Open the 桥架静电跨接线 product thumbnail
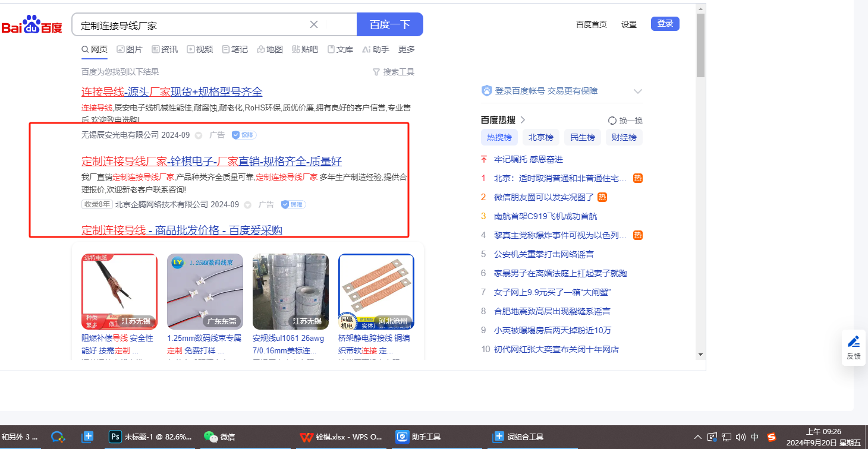 pyautogui.click(x=376, y=292)
